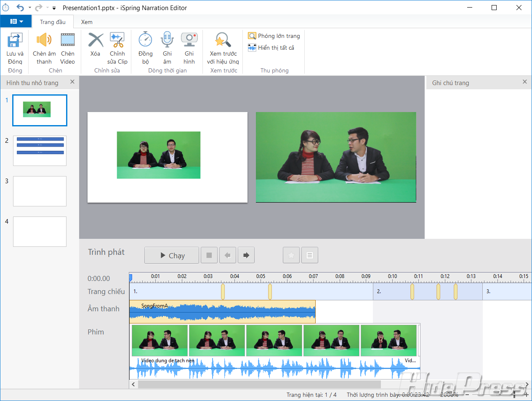Click Hiển thị tất cả button
This screenshot has height=401, width=532.
click(271, 48)
